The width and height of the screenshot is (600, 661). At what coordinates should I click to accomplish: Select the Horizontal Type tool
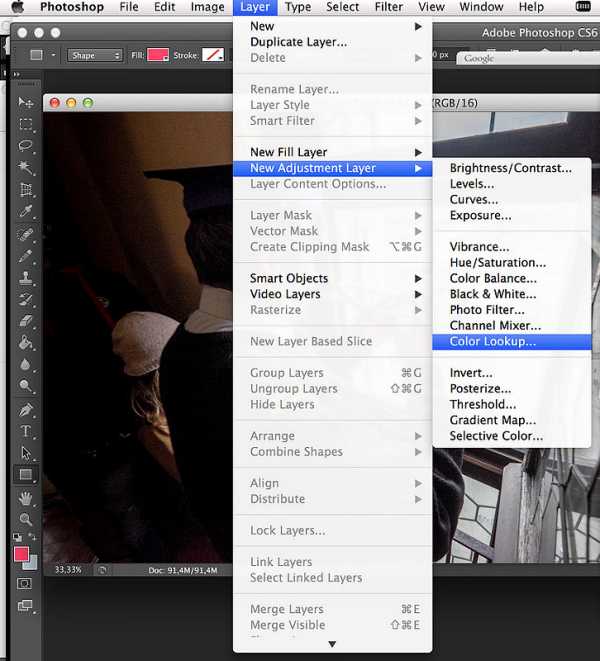pyautogui.click(x=25, y=432)
